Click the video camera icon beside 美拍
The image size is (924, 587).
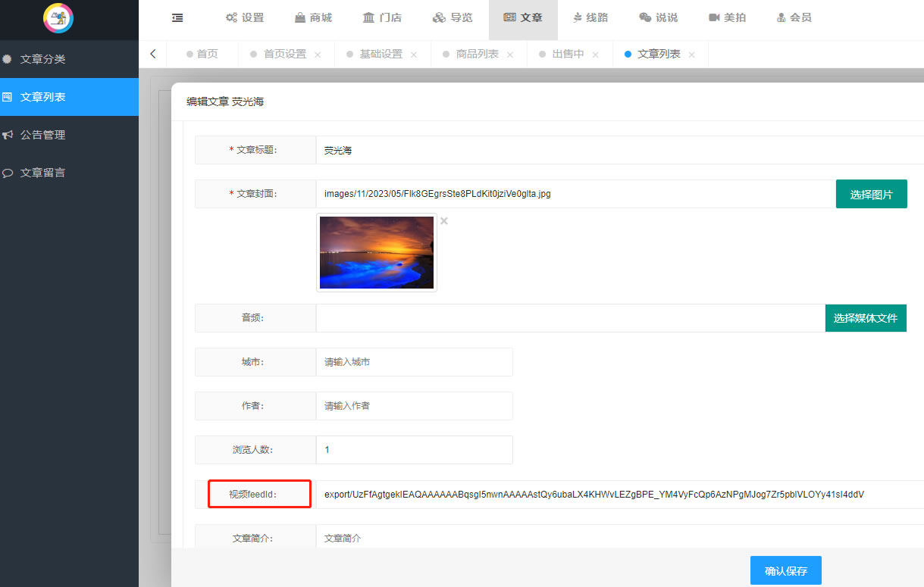coord(714,17)
